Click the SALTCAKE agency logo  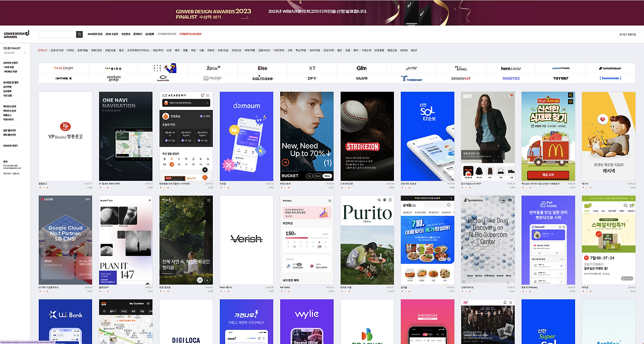click(262, 78)
